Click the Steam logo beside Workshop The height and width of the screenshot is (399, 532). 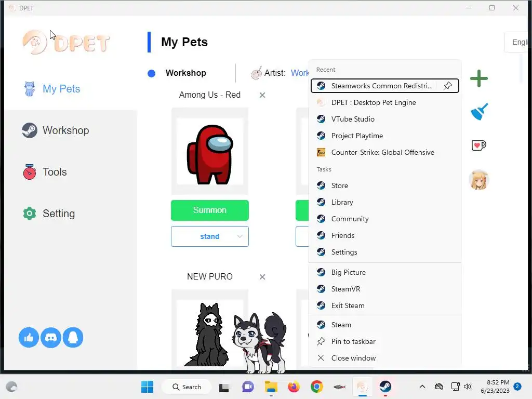30,130
